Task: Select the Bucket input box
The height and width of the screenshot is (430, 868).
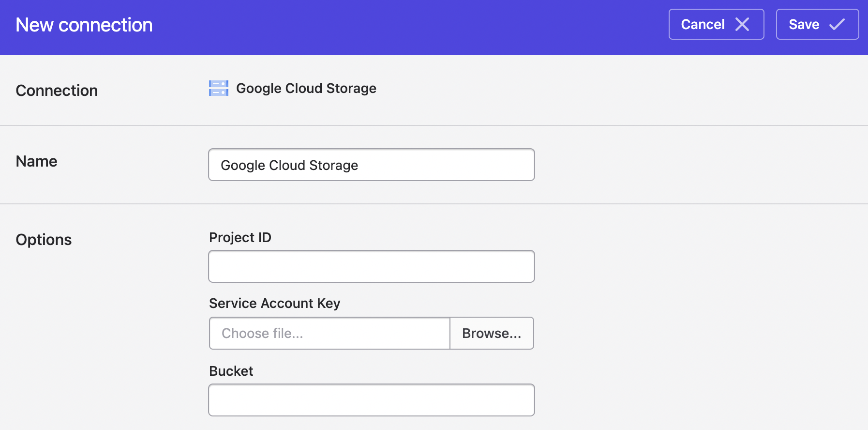Action: (371, 400)
